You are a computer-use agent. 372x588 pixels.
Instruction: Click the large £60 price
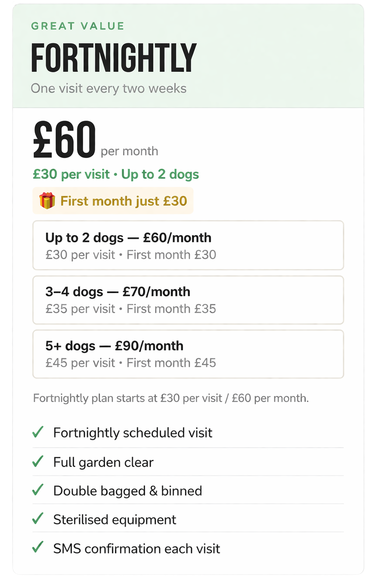[64, 140]
